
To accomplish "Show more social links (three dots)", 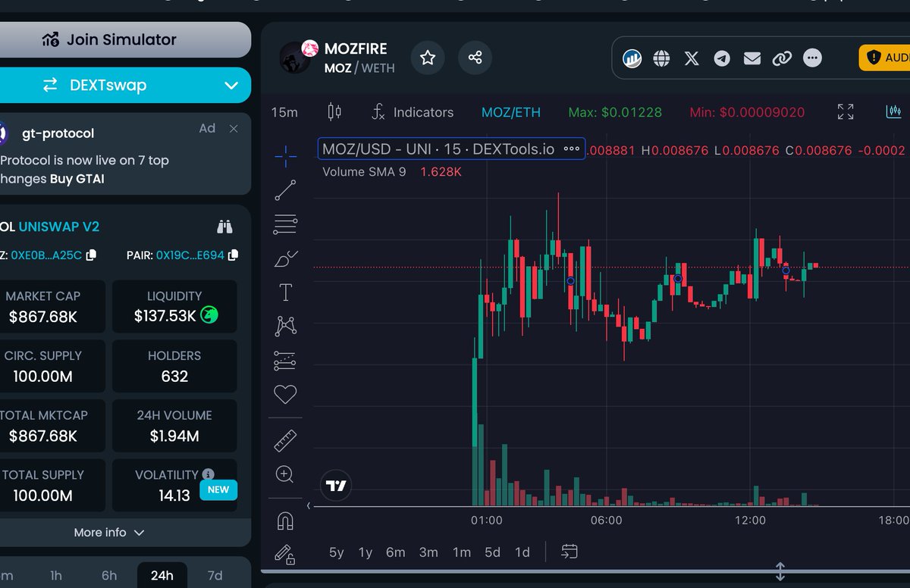I will 812,58.
